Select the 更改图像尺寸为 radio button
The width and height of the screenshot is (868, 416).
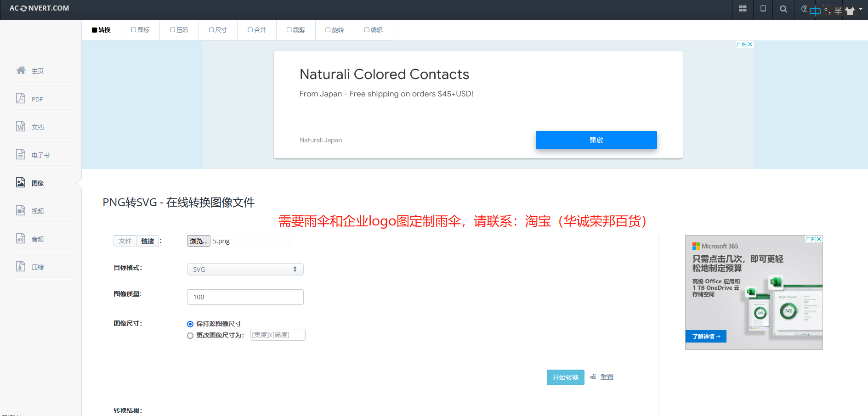(190, 335)
